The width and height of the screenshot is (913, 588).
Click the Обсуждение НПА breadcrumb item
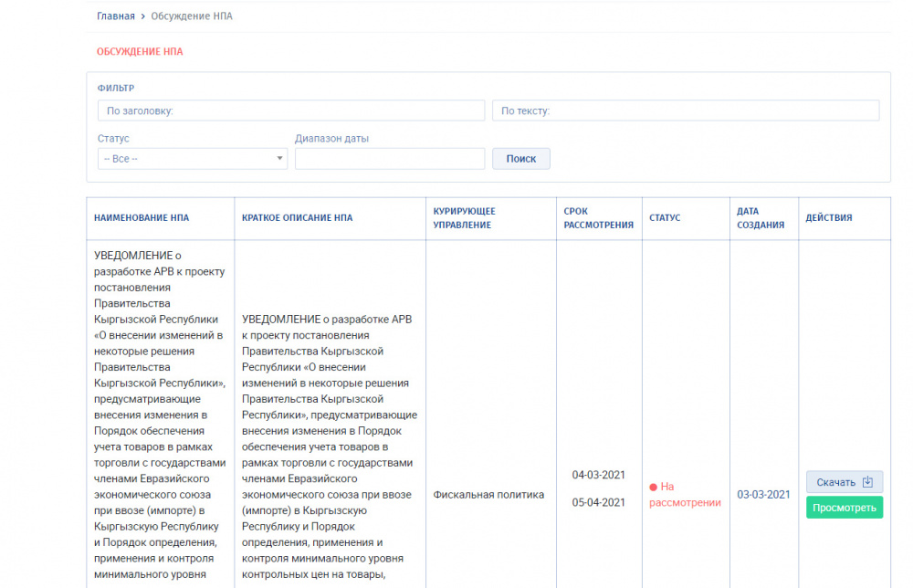[x=192, y=16]
